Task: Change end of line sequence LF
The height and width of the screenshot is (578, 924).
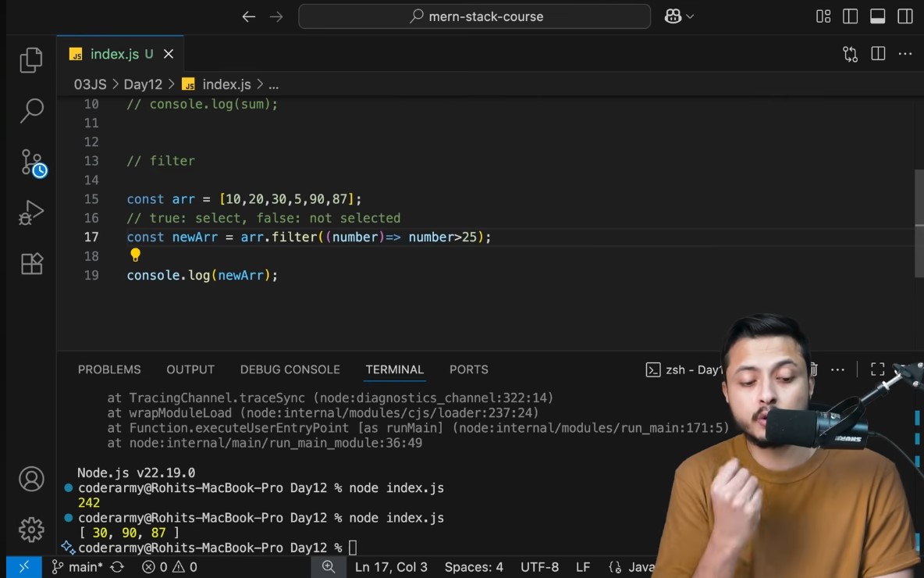Action: point(583,567)
